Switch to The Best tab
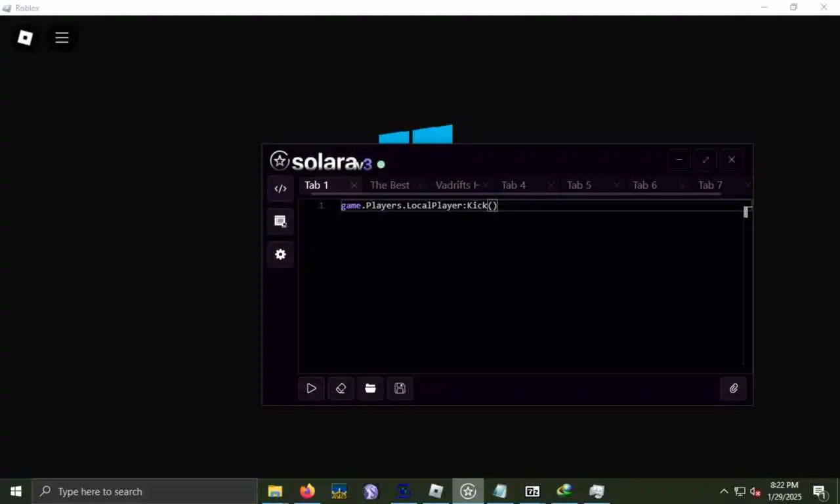Viewport: 840px width, 504px height. pyautogui.click(x=389, y=185)
